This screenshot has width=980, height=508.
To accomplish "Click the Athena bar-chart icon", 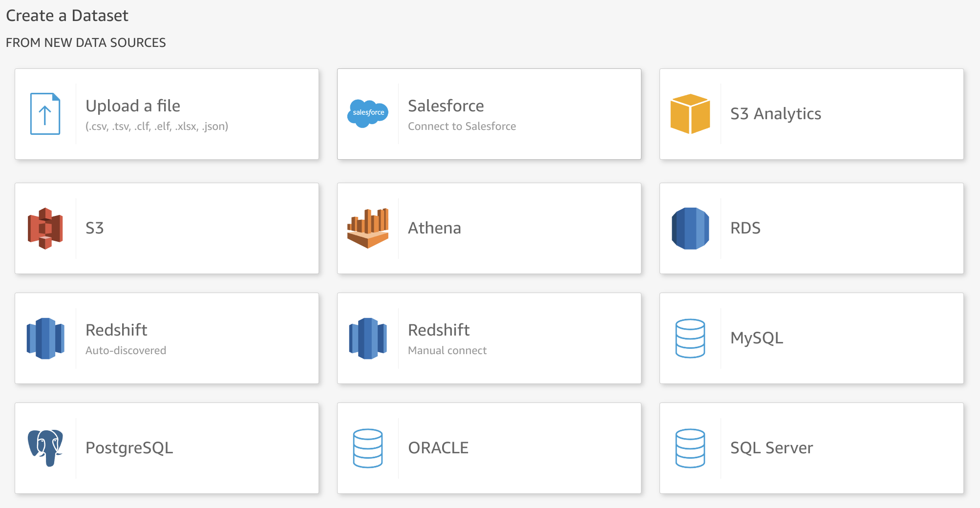I will coord(368,228).
